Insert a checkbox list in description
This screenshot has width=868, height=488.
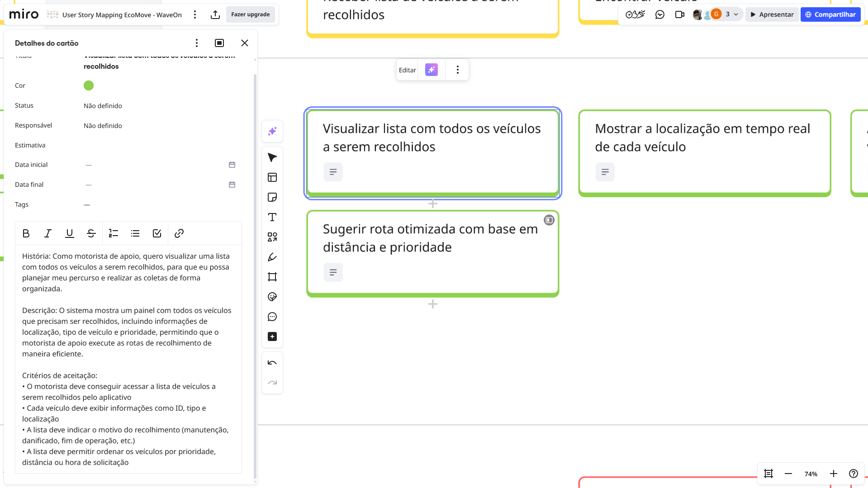(157, 233)
